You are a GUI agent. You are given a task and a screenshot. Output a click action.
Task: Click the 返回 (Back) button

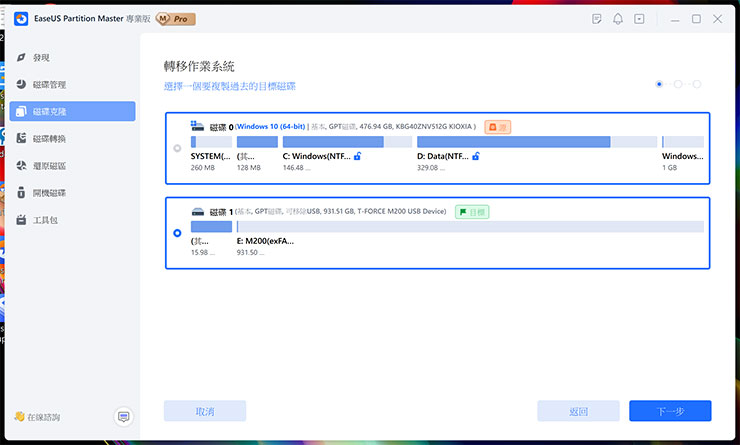(578, 411)
